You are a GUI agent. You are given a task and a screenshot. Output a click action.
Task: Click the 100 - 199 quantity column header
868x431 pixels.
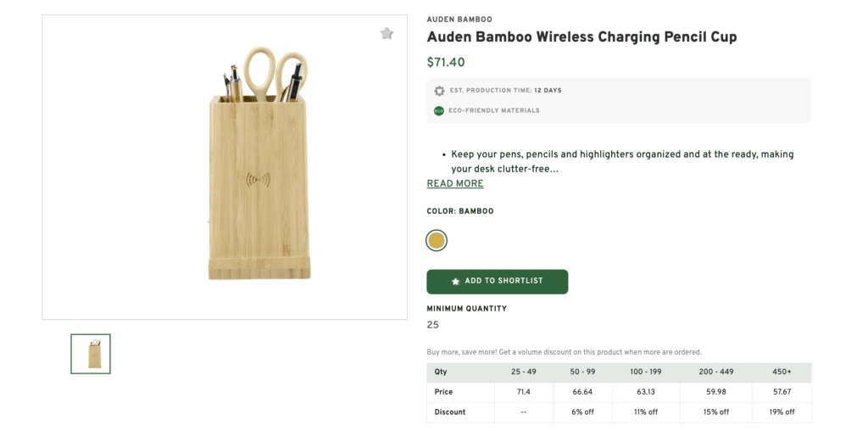646,372
